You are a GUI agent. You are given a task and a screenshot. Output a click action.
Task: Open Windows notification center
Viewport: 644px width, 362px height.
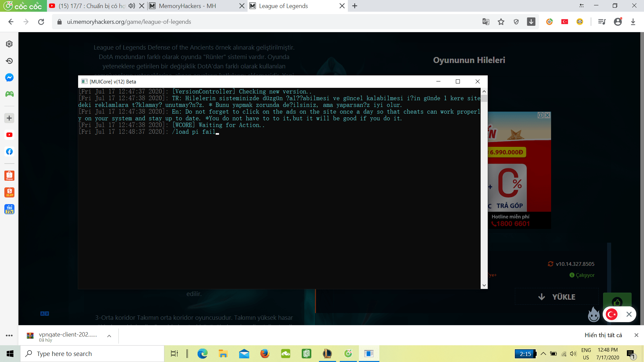click(631, 354)
